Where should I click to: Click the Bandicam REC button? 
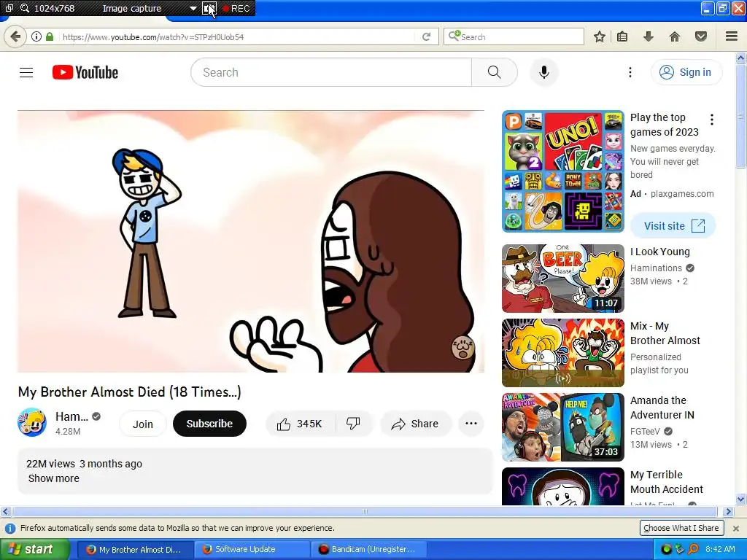[x=236, y=9]
